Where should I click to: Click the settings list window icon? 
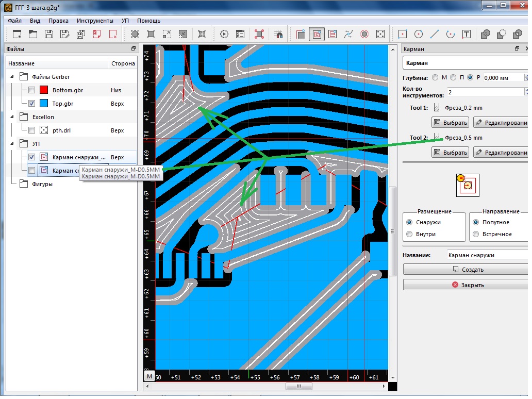pyautogui.click(x=240, y=34)
